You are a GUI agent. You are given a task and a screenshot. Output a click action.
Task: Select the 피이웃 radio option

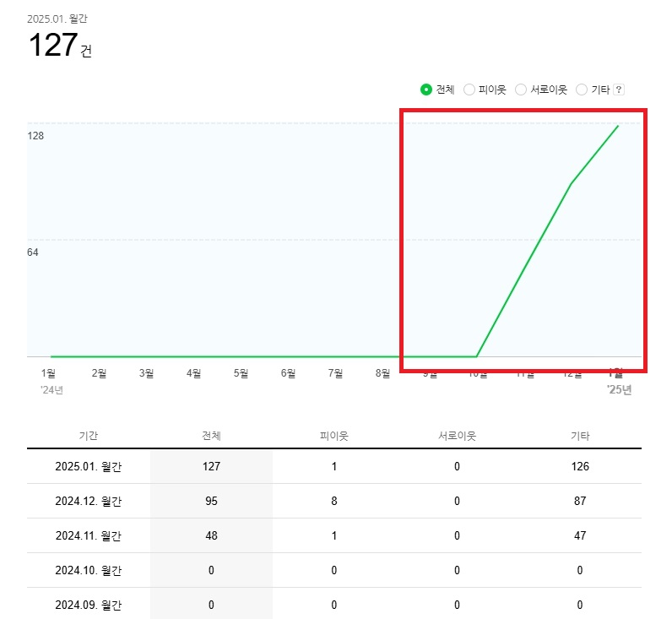pos(469,90)
